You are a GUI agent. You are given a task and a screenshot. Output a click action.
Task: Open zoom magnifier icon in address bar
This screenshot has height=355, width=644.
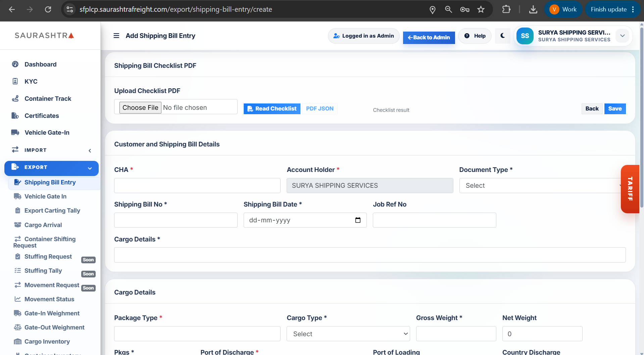tap(448, 9)
